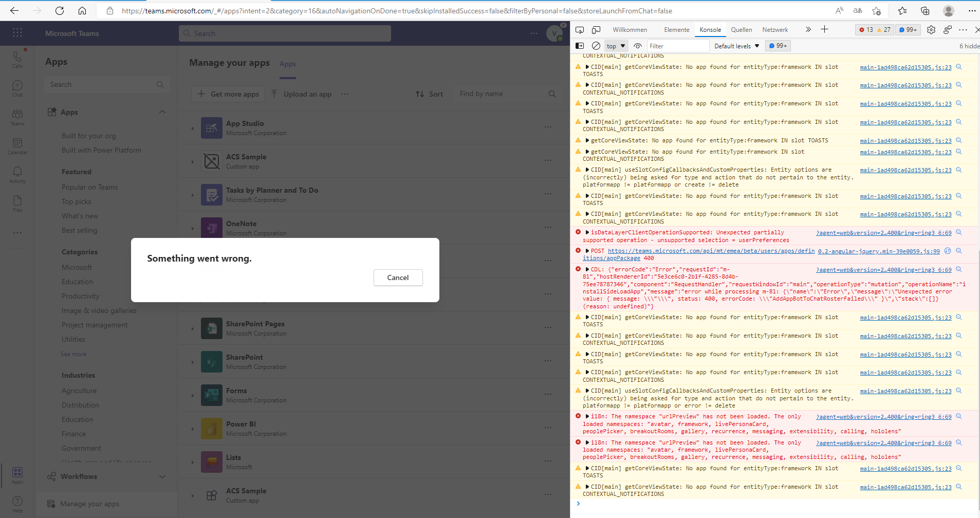This screenshot has height=518, width=980.
Task: Open the DevTools settings gear
Action: (930, 29)
